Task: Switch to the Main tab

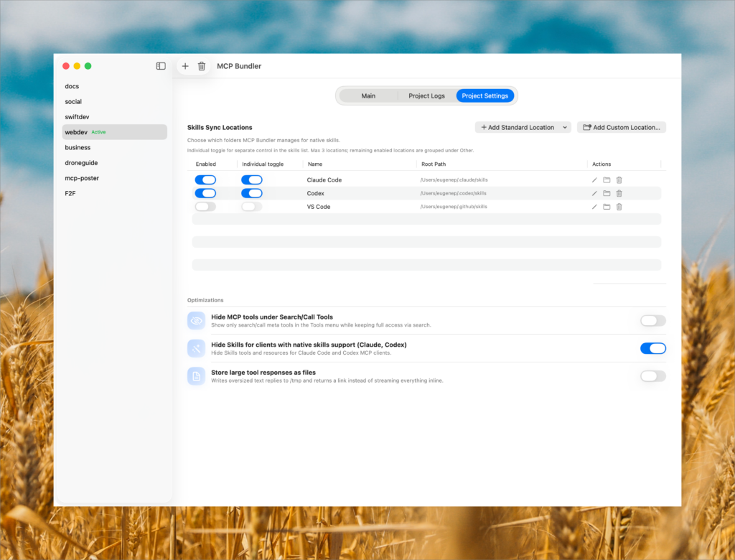Action: click(x=368, y=96)
